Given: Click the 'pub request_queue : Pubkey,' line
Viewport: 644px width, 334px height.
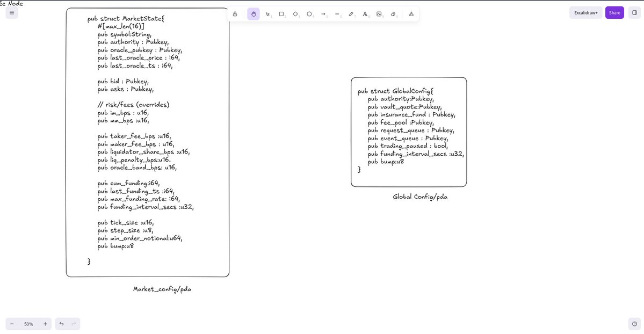Looking at the screenshot, I should [411, 130].
